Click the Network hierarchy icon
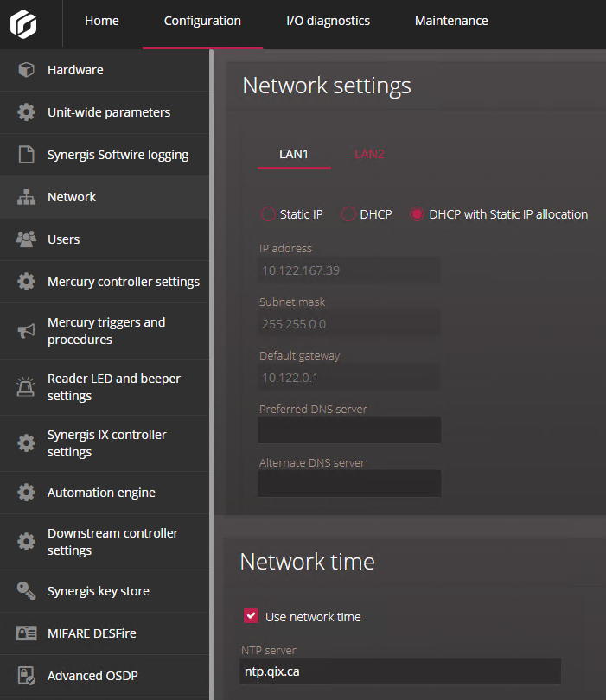 (x=24, y=197)
